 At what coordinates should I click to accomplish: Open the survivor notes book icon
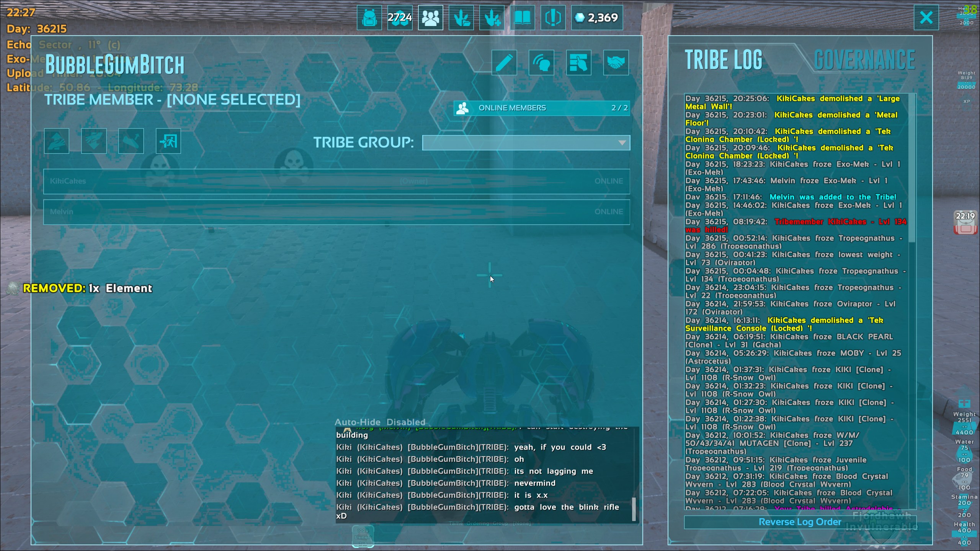pos(522,18)
